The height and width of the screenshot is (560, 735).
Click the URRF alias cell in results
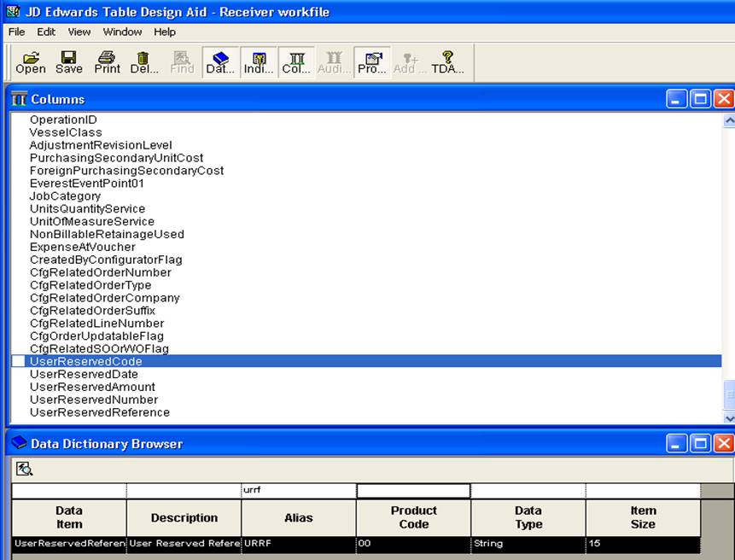pyautogui.click(x=299, y=544)
